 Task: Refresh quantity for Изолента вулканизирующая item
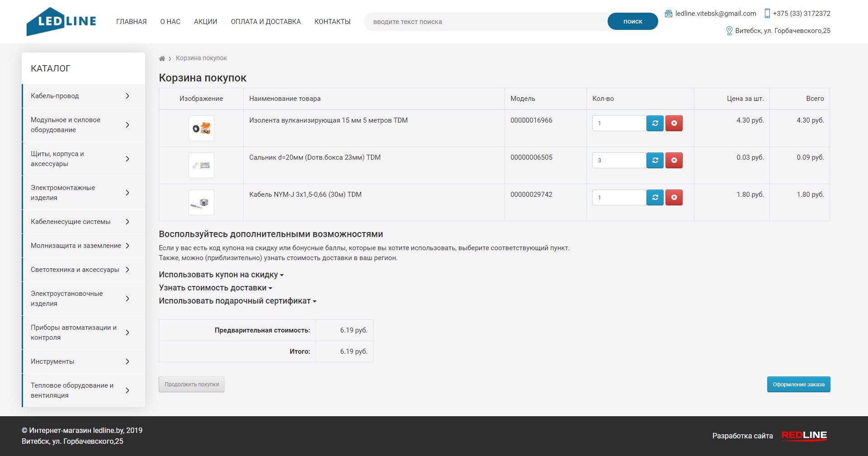point(655,123)
